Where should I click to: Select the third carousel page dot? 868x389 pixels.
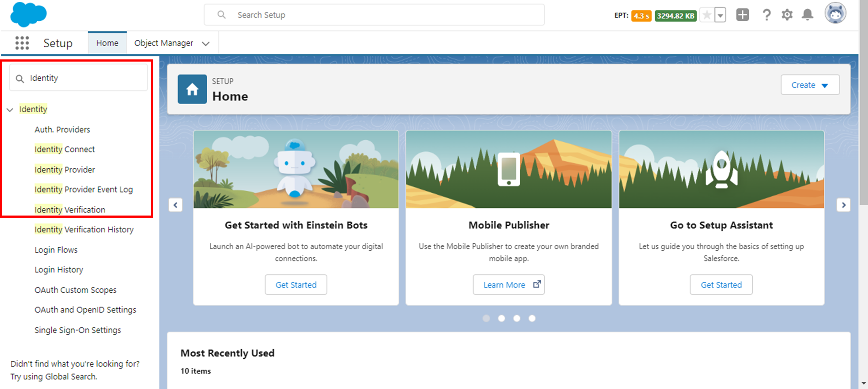click(517, 318)
